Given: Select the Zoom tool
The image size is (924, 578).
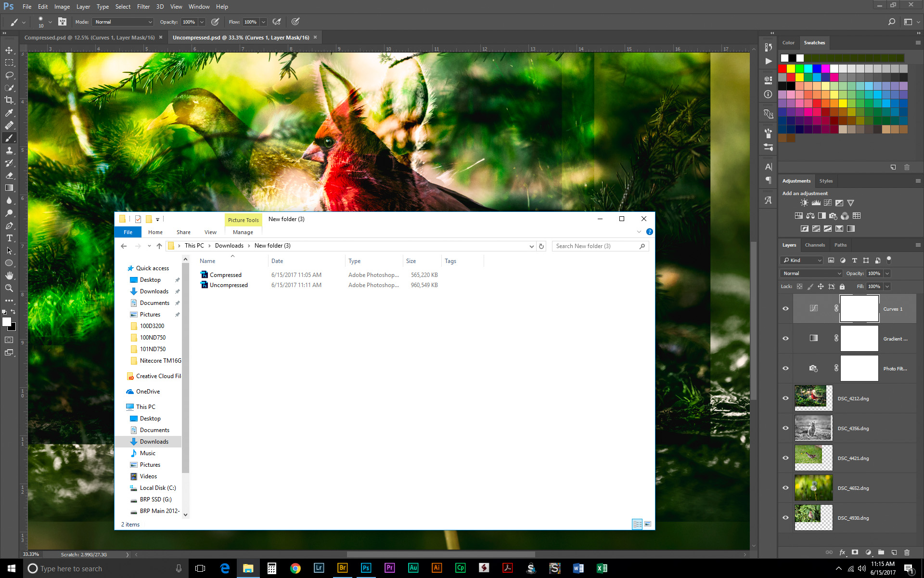Looking at the screenshot, I should click(x=9, y=288).
